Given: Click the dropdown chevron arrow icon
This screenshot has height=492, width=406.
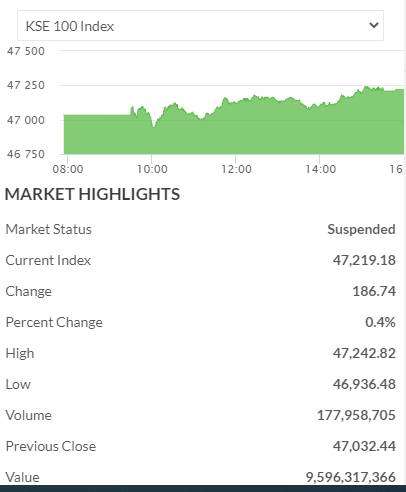Looking at the screenshot, I should [374, 25].
